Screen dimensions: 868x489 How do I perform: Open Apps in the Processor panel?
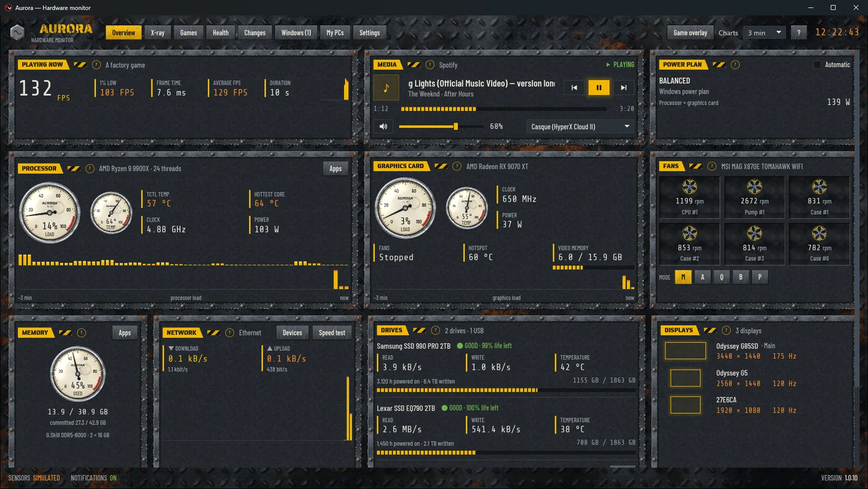click(336, 168)
